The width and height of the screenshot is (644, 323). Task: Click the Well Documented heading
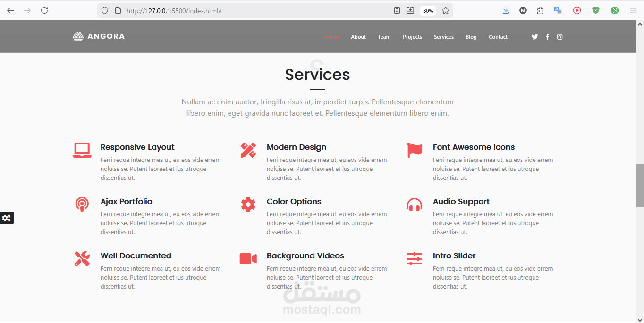(136, 256)
